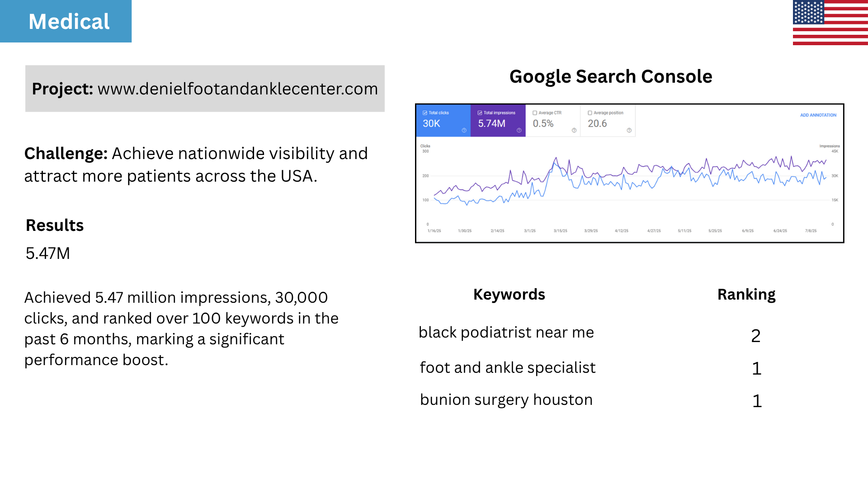Click the 20.6 average position value
Image resolution: width=868 pixels, height=488 pixels.
(597, 123)
